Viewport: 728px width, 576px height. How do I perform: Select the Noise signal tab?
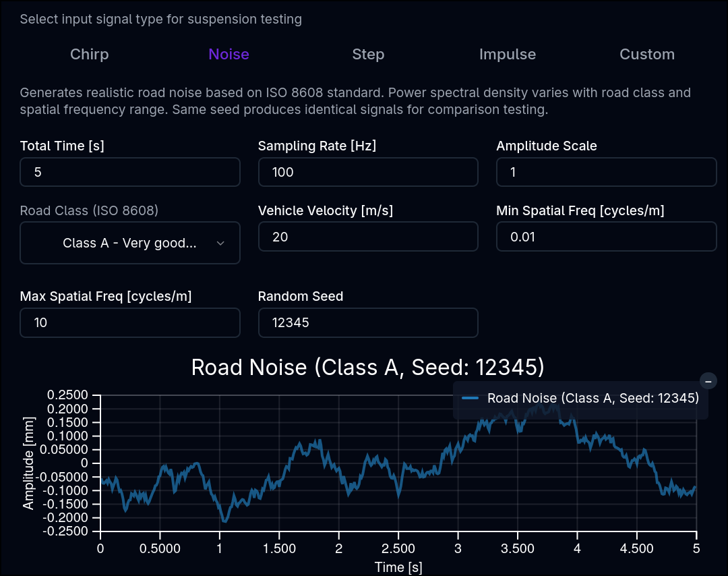coord(229,55)
